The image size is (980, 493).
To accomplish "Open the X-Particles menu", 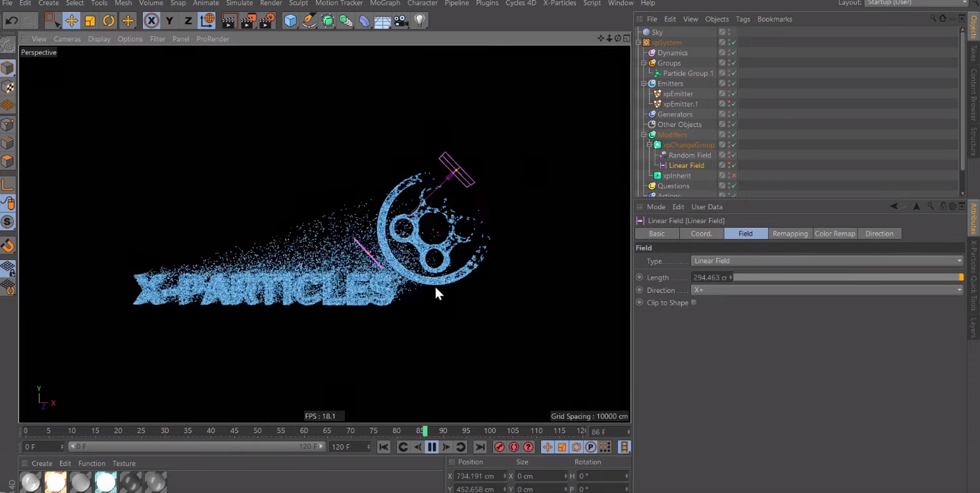I will tap(559, 3).
